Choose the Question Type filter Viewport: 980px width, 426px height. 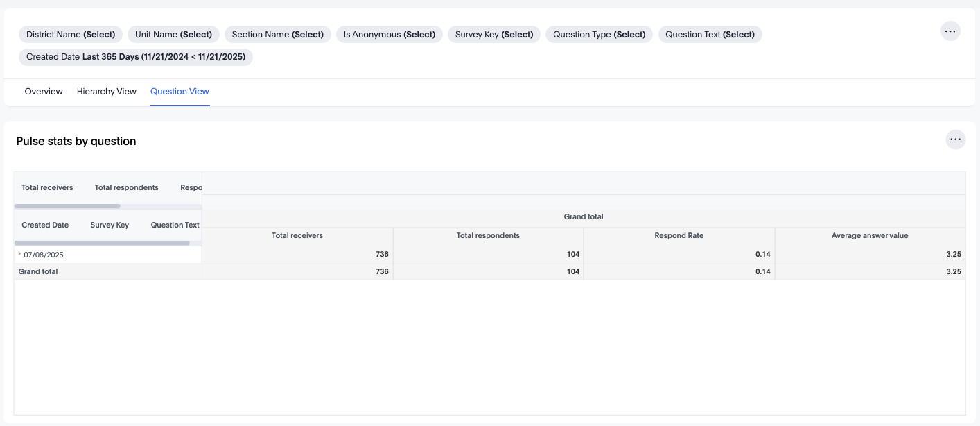[x=599, y=34]
